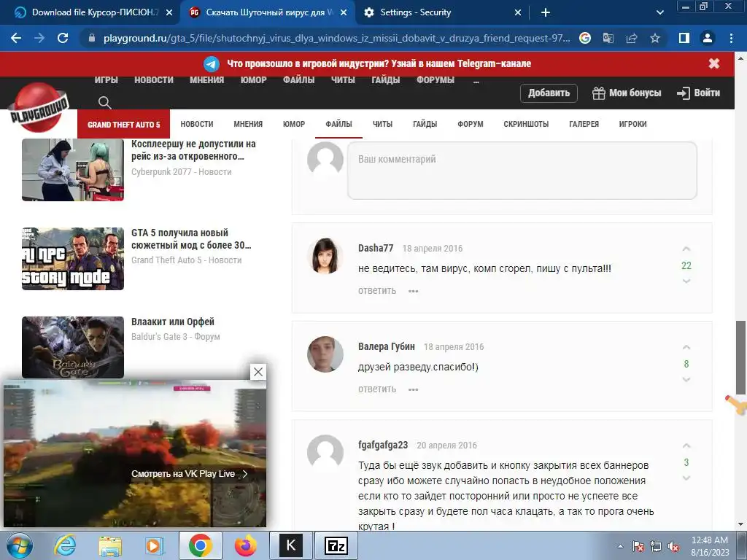Click the share page icon
The image size is (747, 560).
(x=632, y=38)
